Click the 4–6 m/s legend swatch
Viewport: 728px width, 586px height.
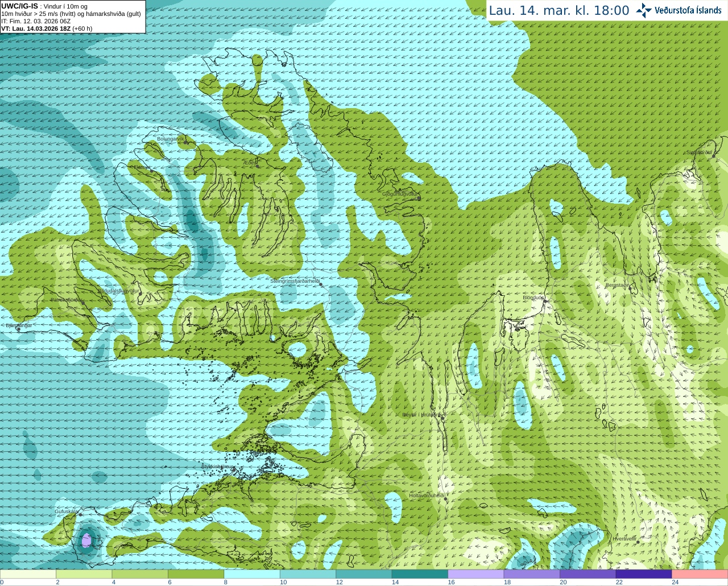pyautogui.click(x=140, y=574)
